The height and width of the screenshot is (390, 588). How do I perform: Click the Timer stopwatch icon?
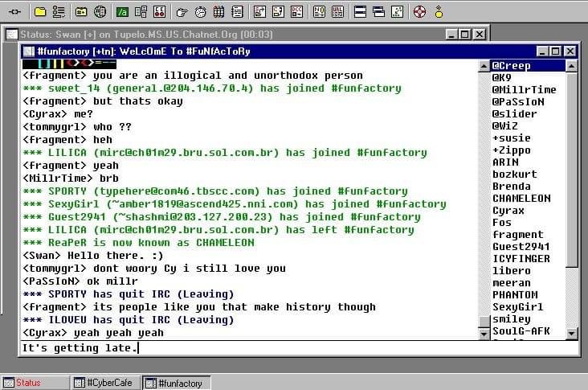[201, 12]
